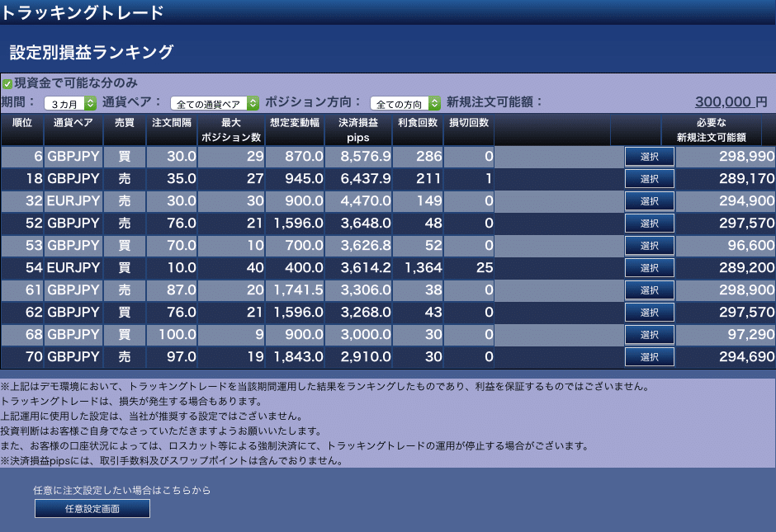
Task: Click 選択 for rank 53 GBPJPY
Action: pos(650,246)
